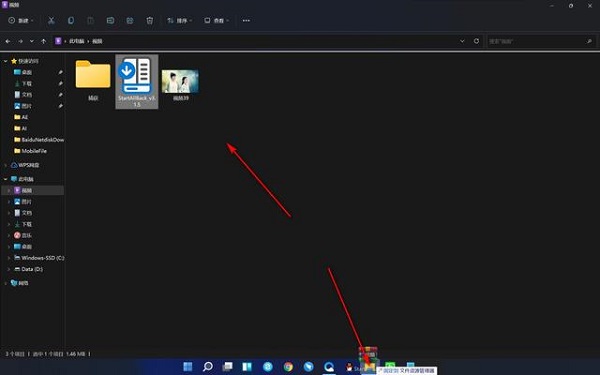Open the Windows Start button
Viewport: 600px width, 375px height.
click(x=188, y=367)
